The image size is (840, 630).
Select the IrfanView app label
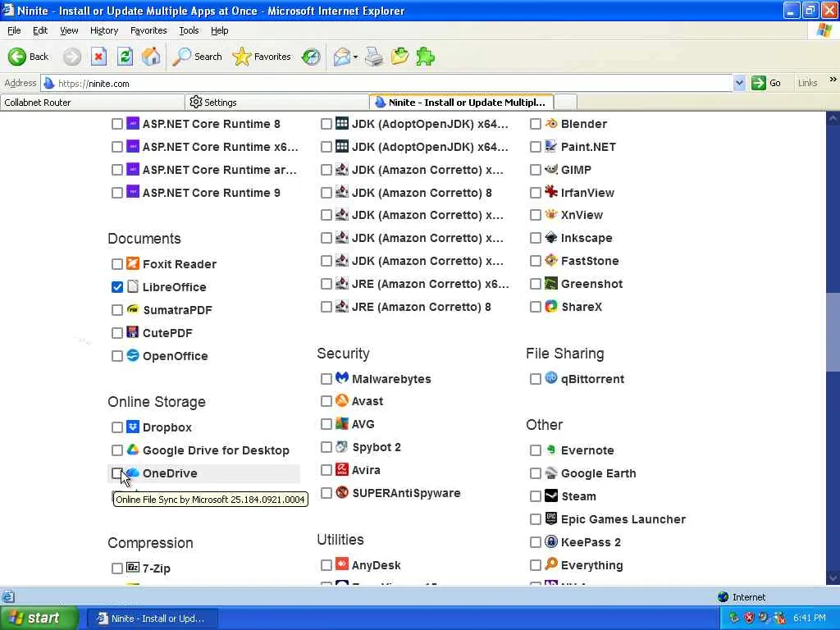[x=587, y=192]
